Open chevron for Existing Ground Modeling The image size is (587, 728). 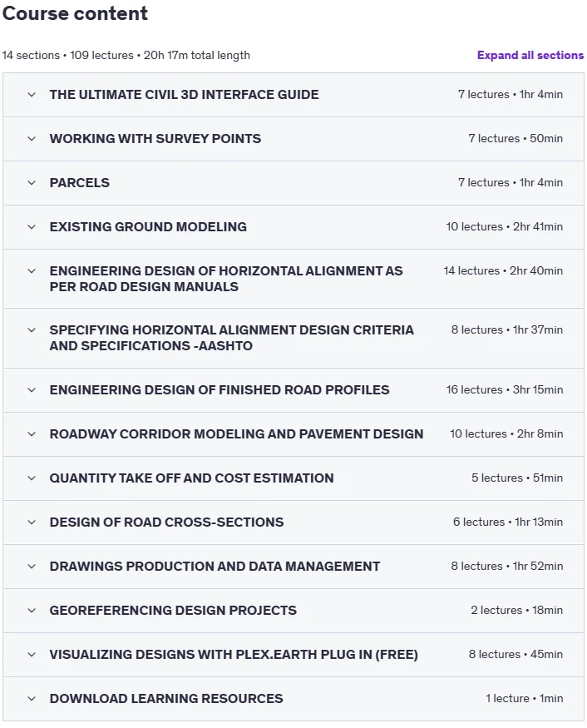point(32,227)
